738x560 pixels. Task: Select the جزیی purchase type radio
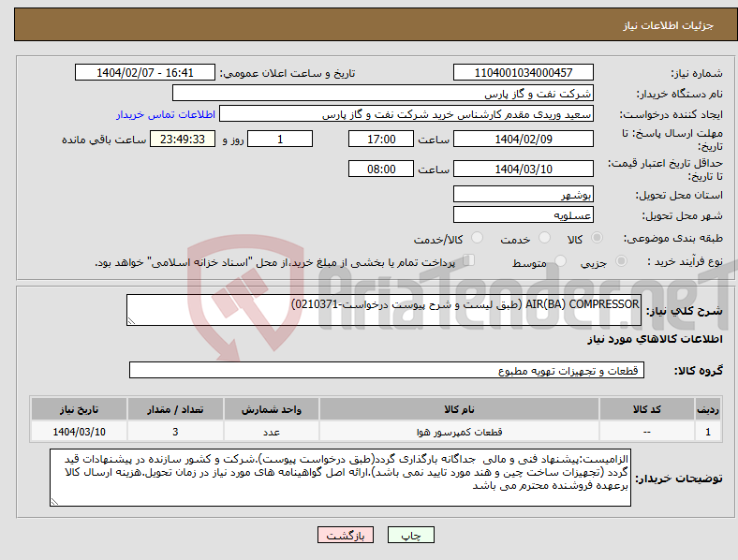click(621, 260)
